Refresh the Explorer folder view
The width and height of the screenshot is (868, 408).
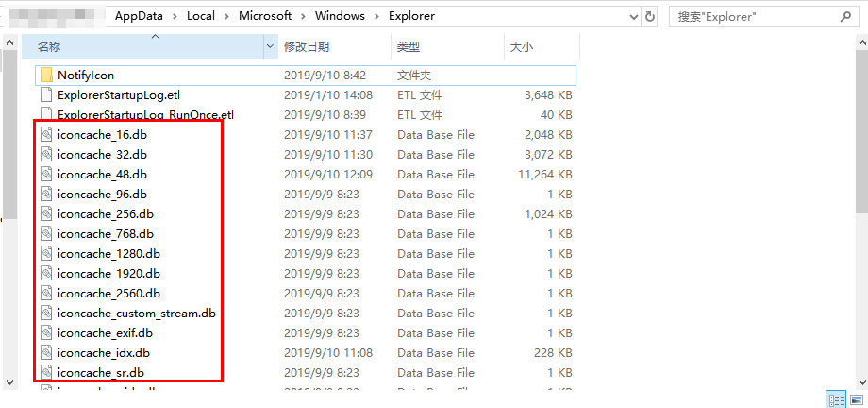[650, 16]
